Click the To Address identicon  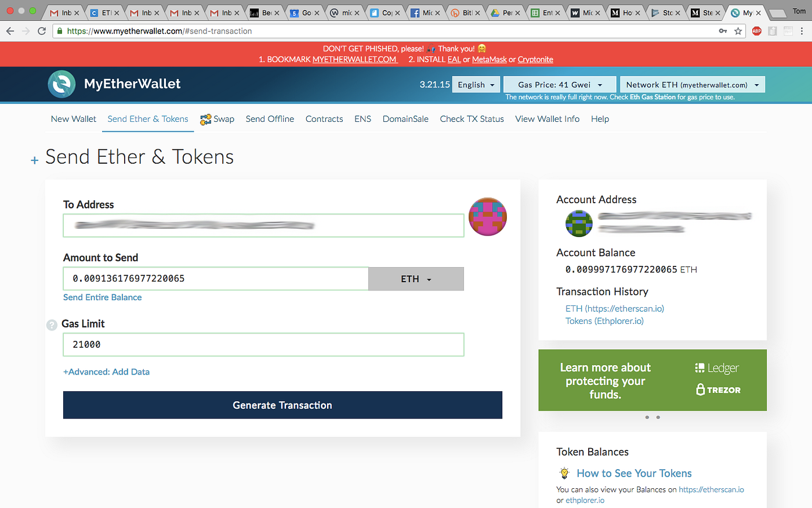click(488, 217)
